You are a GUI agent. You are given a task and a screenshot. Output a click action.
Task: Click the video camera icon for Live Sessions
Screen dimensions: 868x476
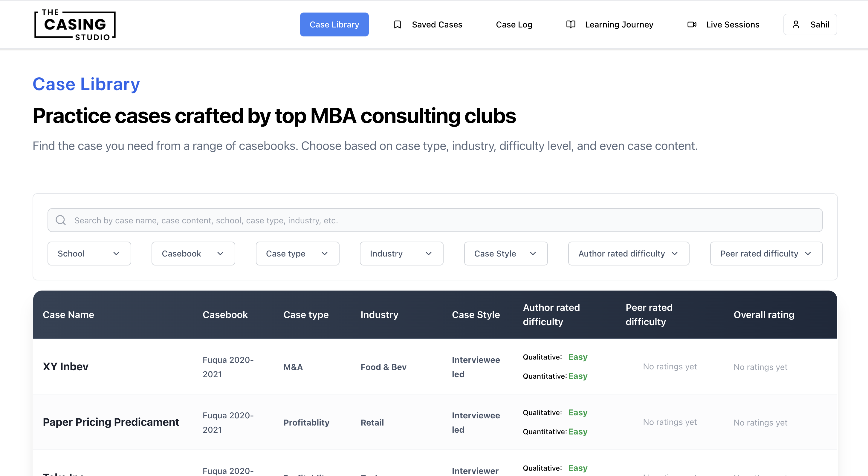click(x=691, y=24)
